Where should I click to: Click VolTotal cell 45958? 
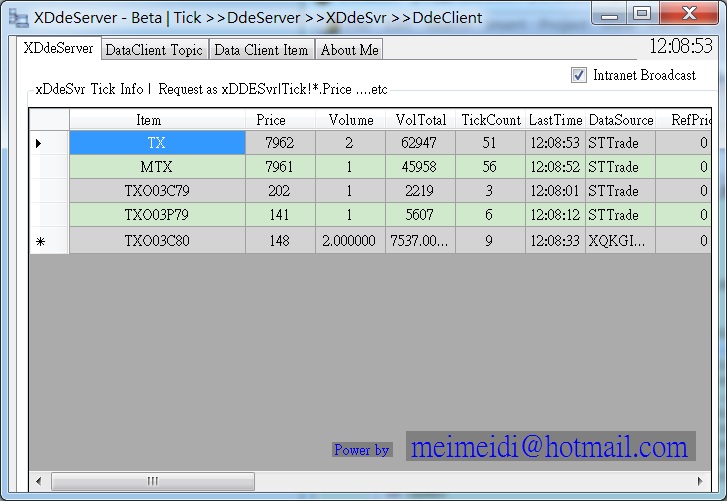pos(420,167)
